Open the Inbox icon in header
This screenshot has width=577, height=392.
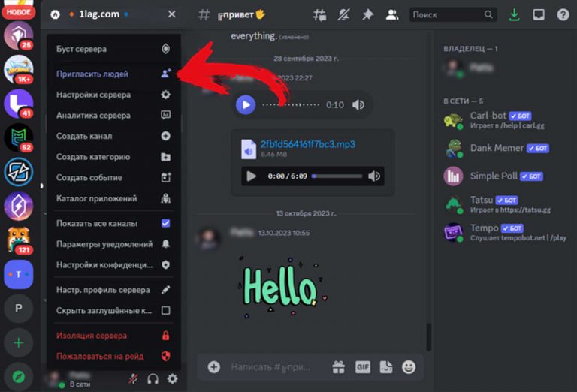point(539,14)
